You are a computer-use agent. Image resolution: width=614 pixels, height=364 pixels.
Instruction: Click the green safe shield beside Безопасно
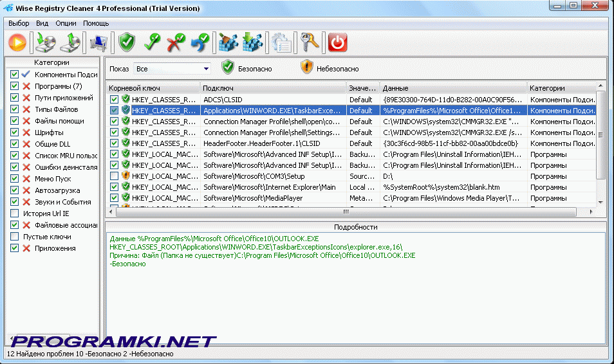coord(227,68)
